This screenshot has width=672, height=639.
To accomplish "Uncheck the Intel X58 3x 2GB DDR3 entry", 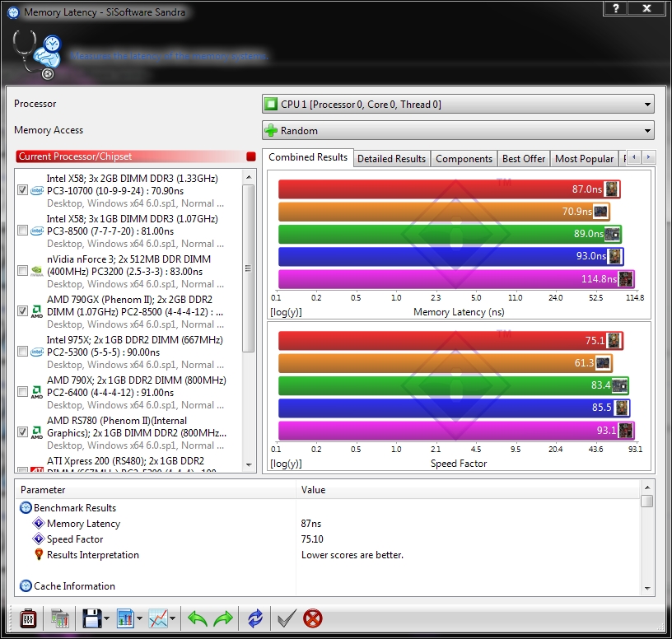I will (23, 190).
